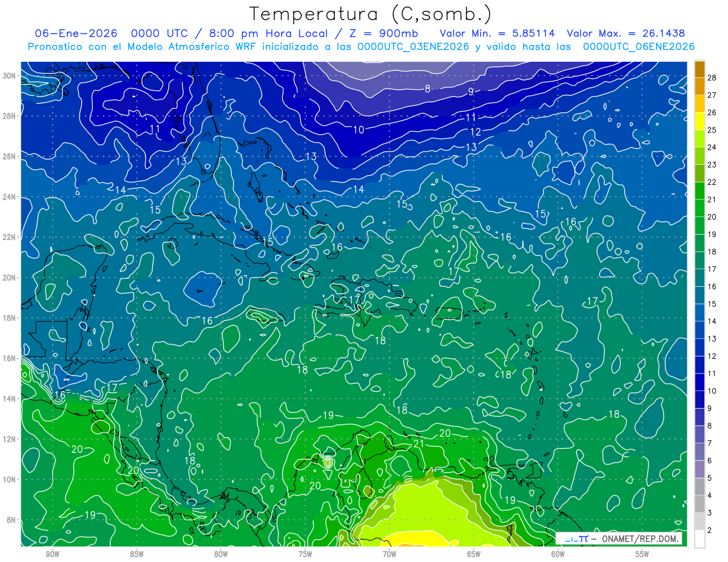Click the longitude label '65W'
Screen dimensions: 728x562
pos(474,554)
